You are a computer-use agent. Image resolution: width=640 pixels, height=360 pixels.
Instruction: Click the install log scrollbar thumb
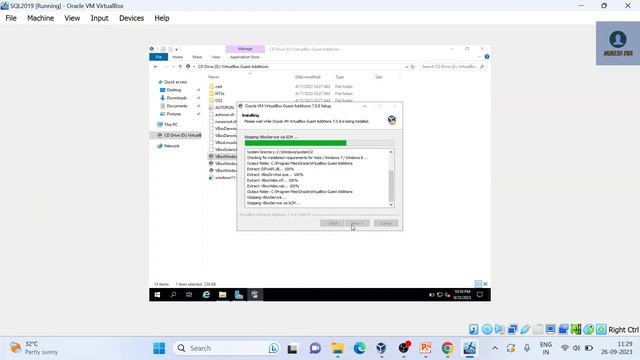(391, 186)
